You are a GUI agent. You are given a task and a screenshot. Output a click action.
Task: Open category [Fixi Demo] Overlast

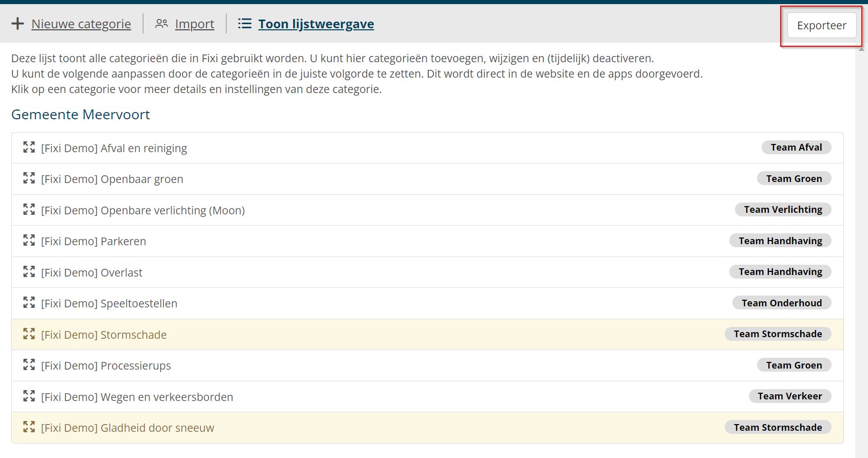(91, 272)
